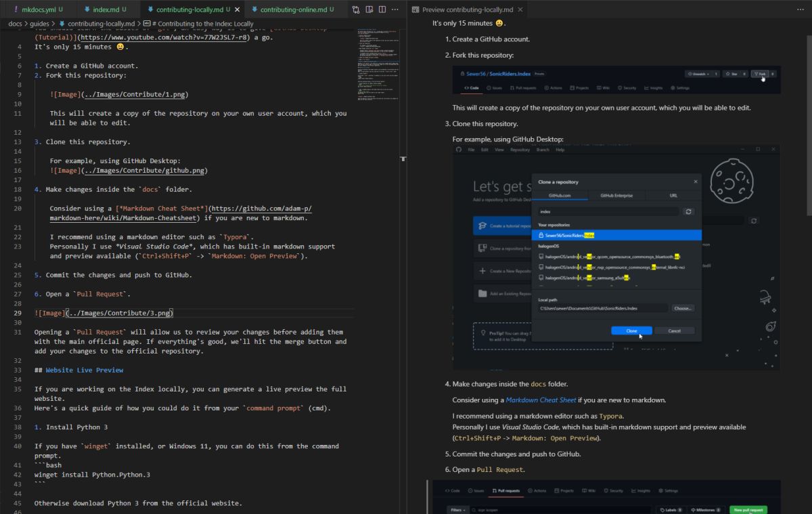812x514 pixels.
Task: Click the GitHub Desktop clone screenshot in preview
Action: point(616,257)
